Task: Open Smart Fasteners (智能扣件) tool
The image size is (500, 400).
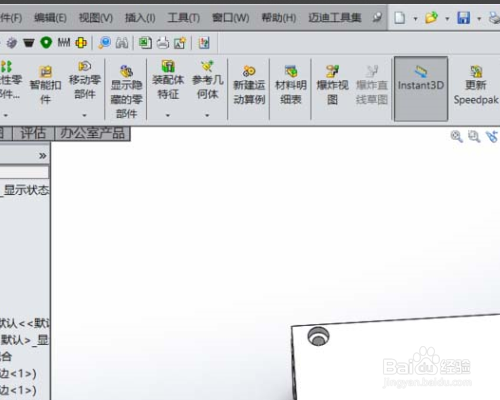Action: (x=45, y=85)
